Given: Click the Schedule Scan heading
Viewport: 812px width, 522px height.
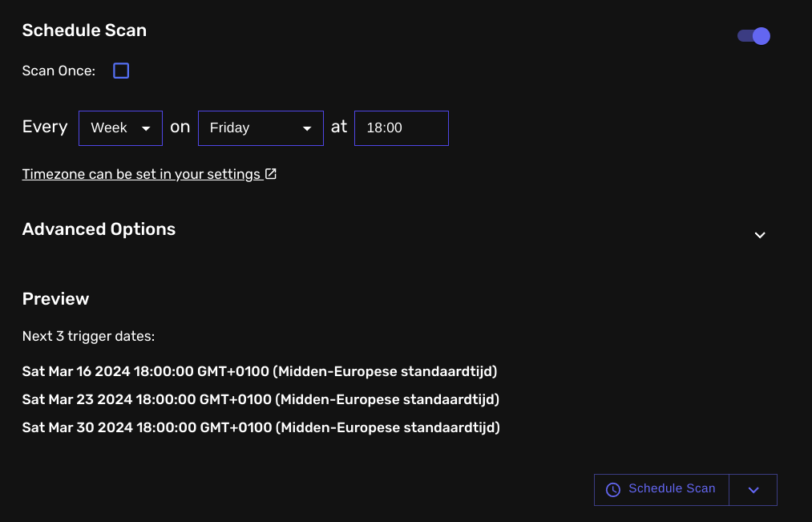Looking at the screenshot, I should (x=84, y=30).
